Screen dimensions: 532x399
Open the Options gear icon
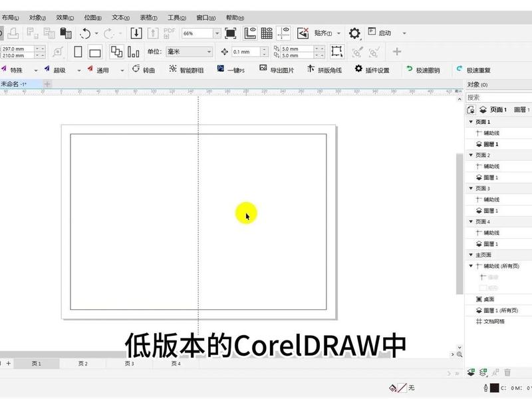click(354, 33)
